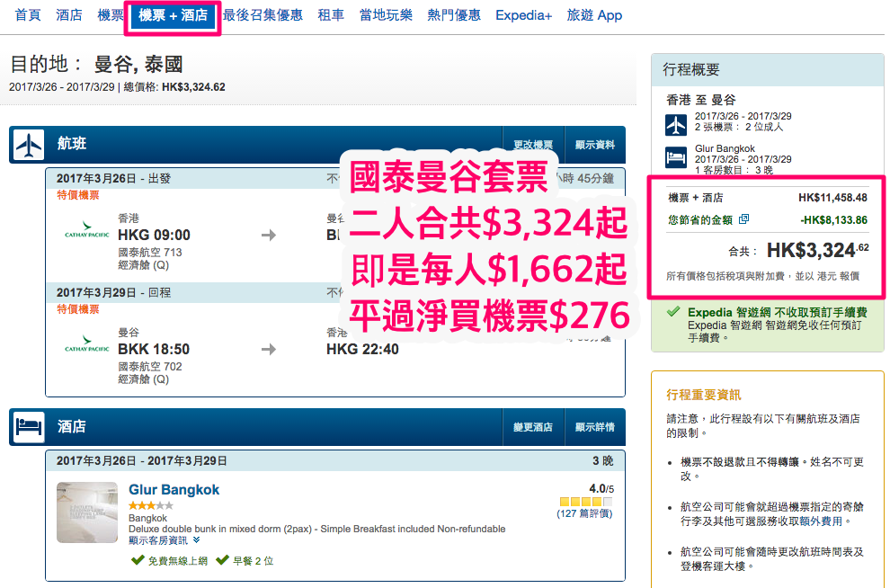
Task: Visit the Expedia+ tab
Action: coord(523,15)
